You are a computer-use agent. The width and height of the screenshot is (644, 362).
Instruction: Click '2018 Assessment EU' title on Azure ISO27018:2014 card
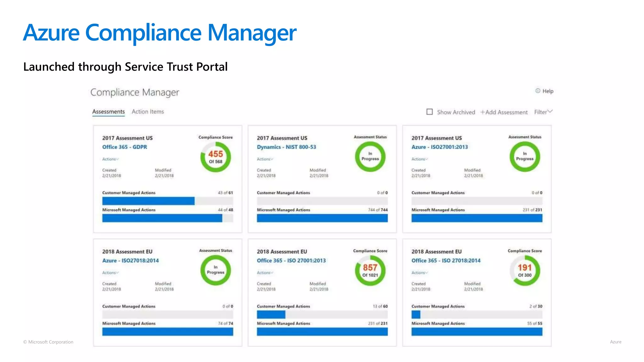click(x=127, y=252)
